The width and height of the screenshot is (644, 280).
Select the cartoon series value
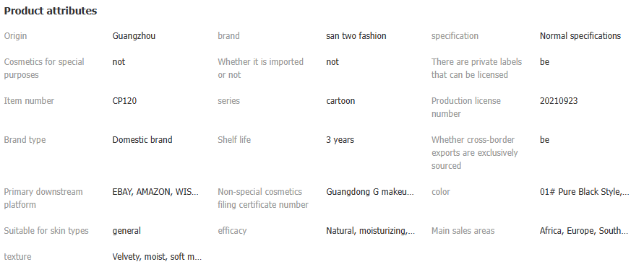(340, 101)
